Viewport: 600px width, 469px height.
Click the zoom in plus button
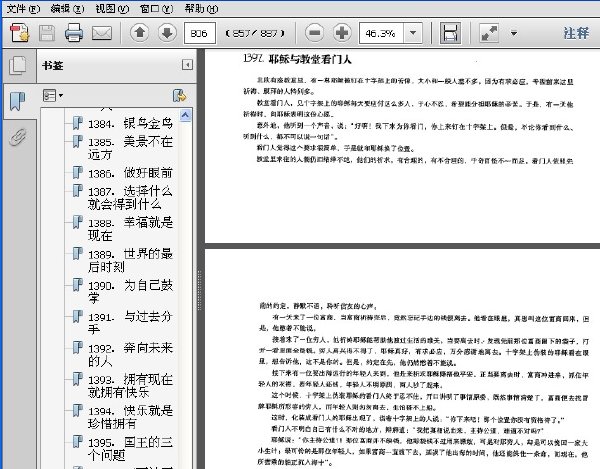pos(342,33)
